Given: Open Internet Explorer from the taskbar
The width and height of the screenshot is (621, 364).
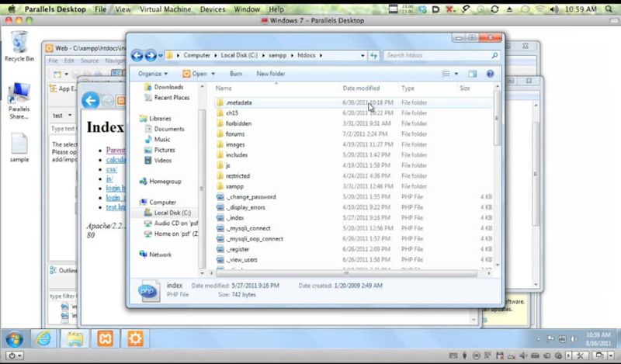Looking at the screenshot, I should (43, 338).
